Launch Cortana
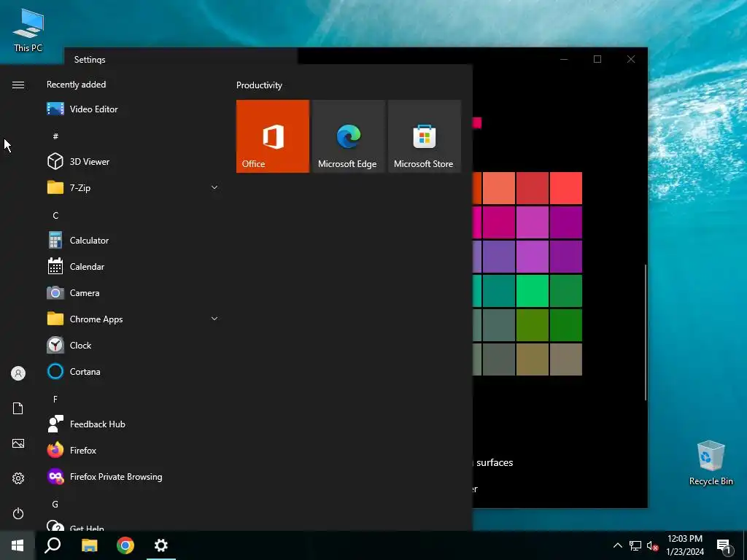747x560 pixels. 133,371
